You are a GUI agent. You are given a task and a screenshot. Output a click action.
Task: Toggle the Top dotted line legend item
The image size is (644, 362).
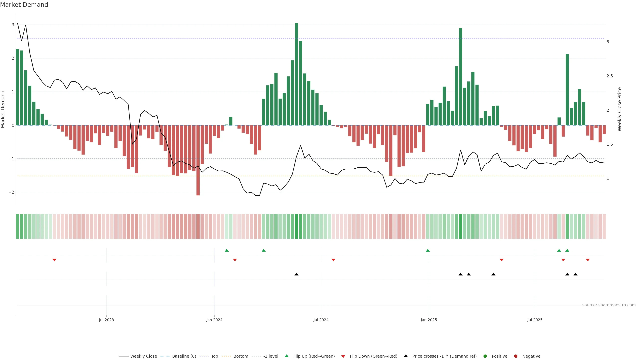tap(214, 356)
